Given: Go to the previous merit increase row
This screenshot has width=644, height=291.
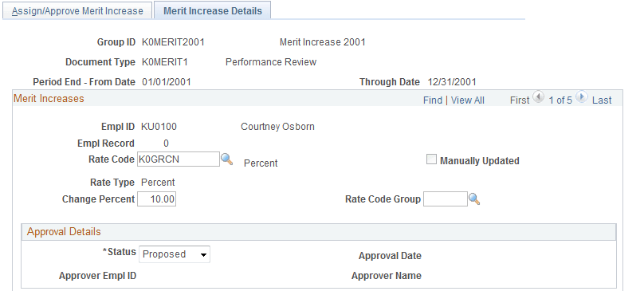Looking at the screenshot, I should pyautogui.click(x=539, y=97).
